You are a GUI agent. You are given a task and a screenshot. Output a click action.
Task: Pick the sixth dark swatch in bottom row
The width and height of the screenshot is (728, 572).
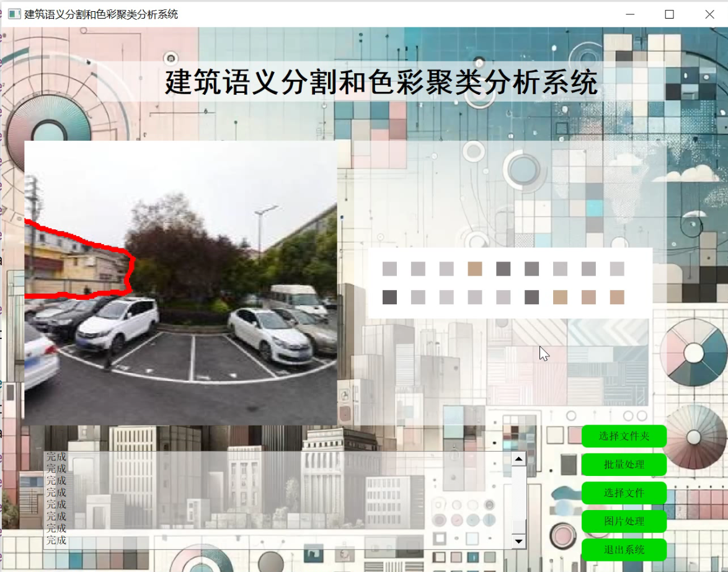[531, 297]
